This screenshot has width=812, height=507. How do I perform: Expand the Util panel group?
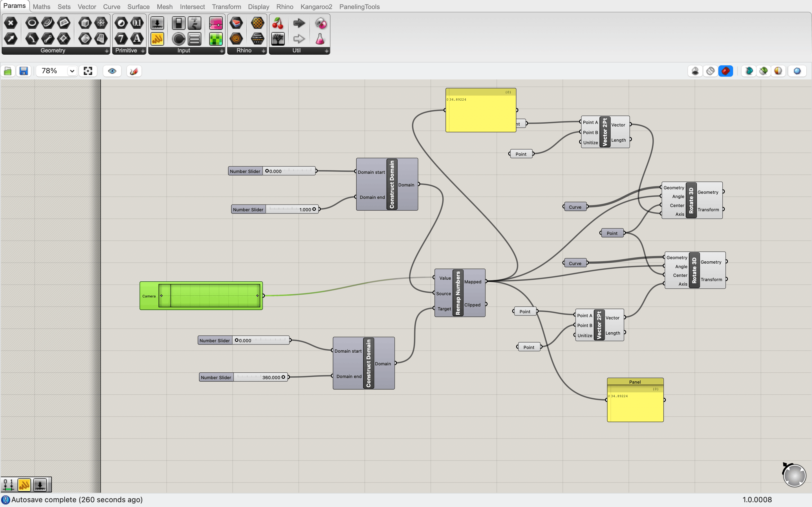326,51
